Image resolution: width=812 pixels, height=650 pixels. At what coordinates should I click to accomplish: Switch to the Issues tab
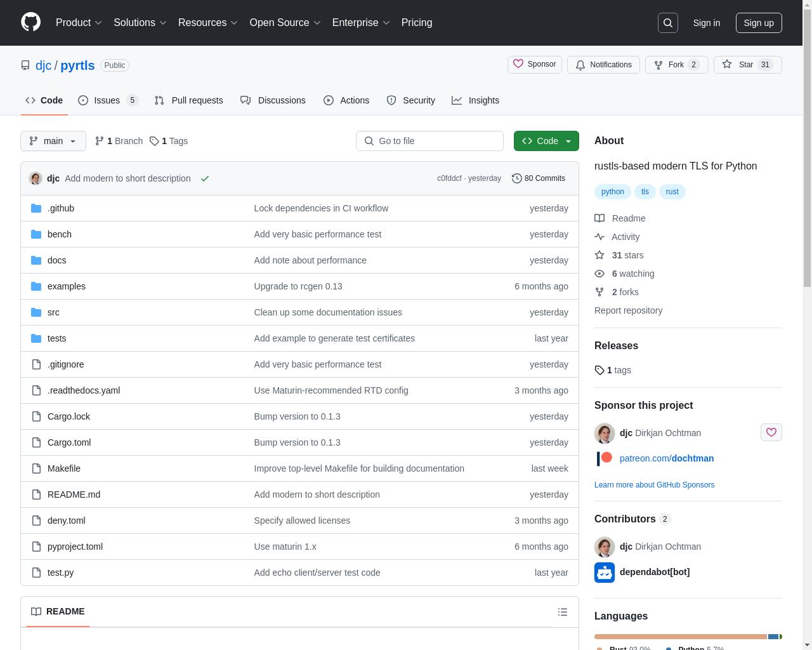[108, 100]
